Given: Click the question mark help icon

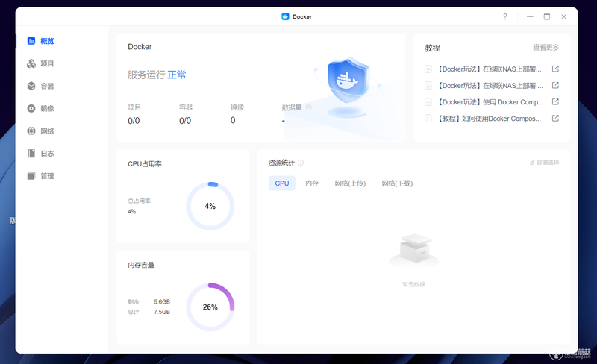Looking at the screenshot, I should 505,16.
